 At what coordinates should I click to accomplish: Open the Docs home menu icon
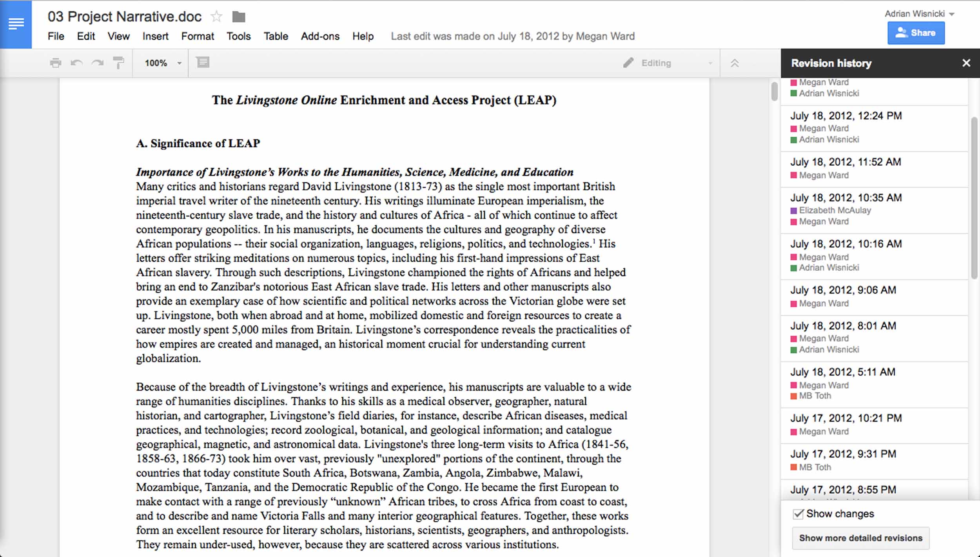16,24
